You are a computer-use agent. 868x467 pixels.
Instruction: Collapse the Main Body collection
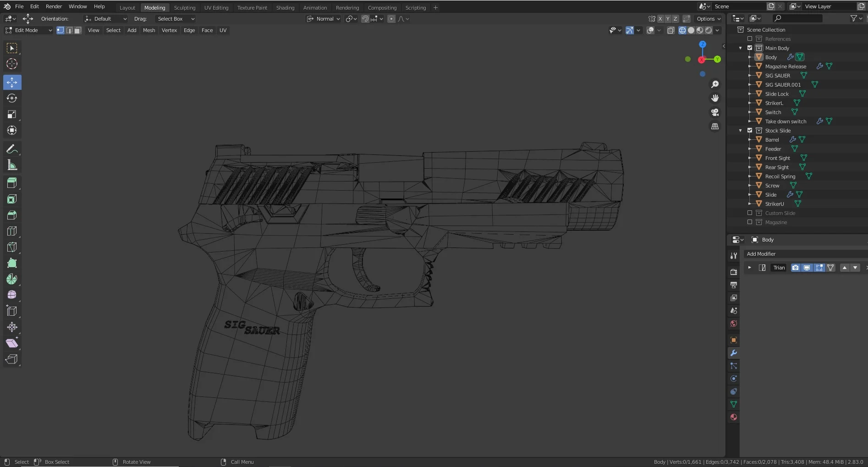[740, 48]
